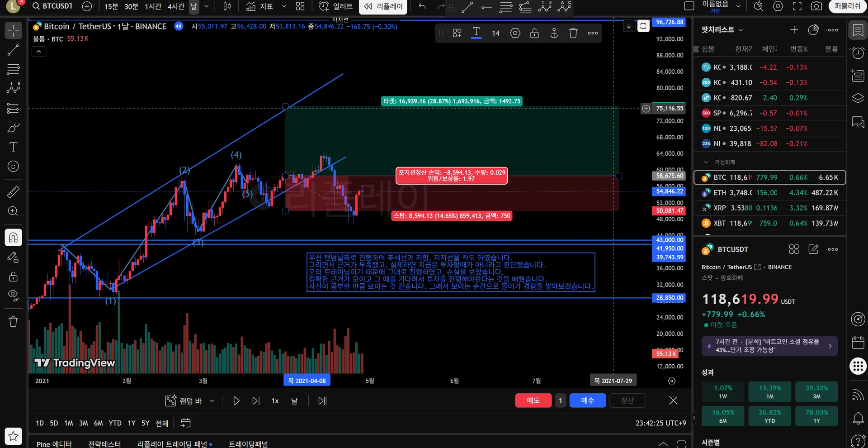Open chart settings hexagon icon in top bar
This screenshot has height=448, width=868.
pos(778,6)
